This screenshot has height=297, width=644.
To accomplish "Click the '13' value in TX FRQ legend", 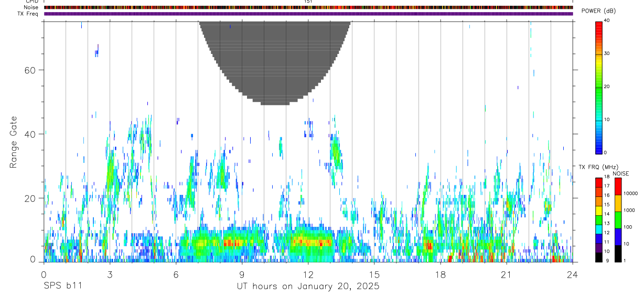I will click(607, 223).
